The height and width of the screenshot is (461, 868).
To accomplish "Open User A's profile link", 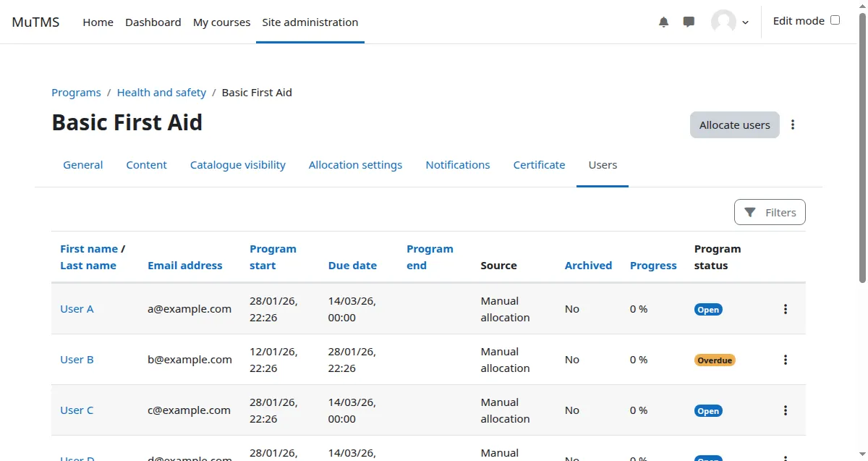I will pos(77,308).
